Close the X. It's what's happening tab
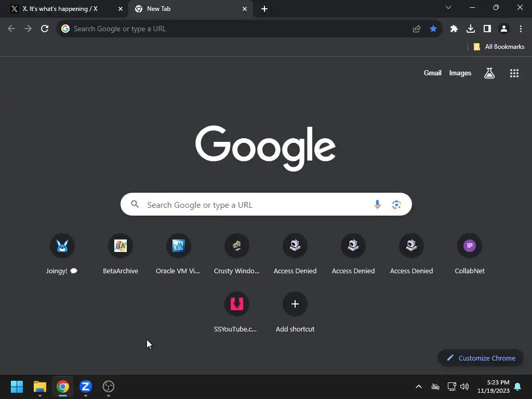 click(x=121, y=9)
